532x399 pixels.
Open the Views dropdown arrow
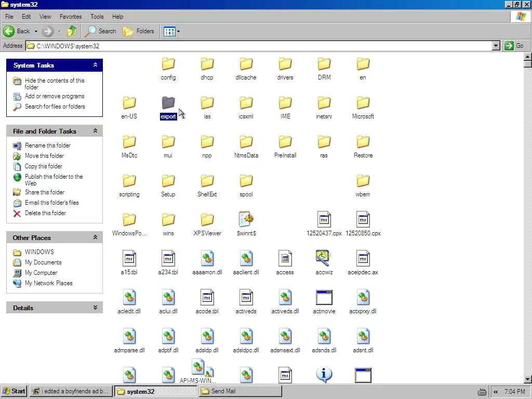tap(179, 32)
